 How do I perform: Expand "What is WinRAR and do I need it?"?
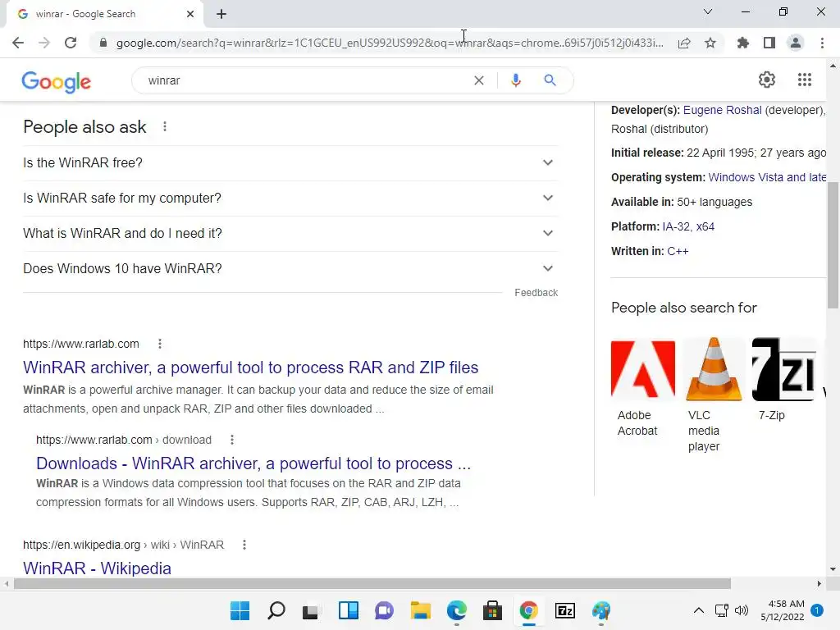click(x=290, y=234)
